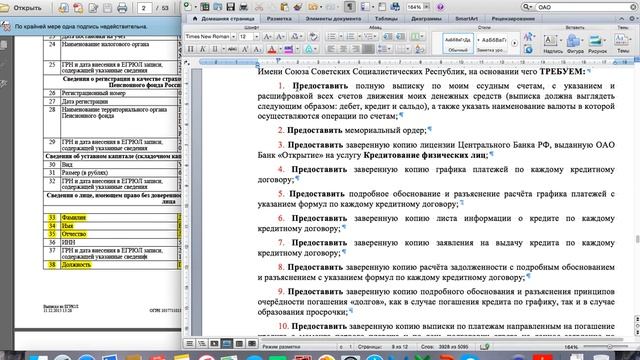
Task: Select the Заметка style
Action: point(491,44)
